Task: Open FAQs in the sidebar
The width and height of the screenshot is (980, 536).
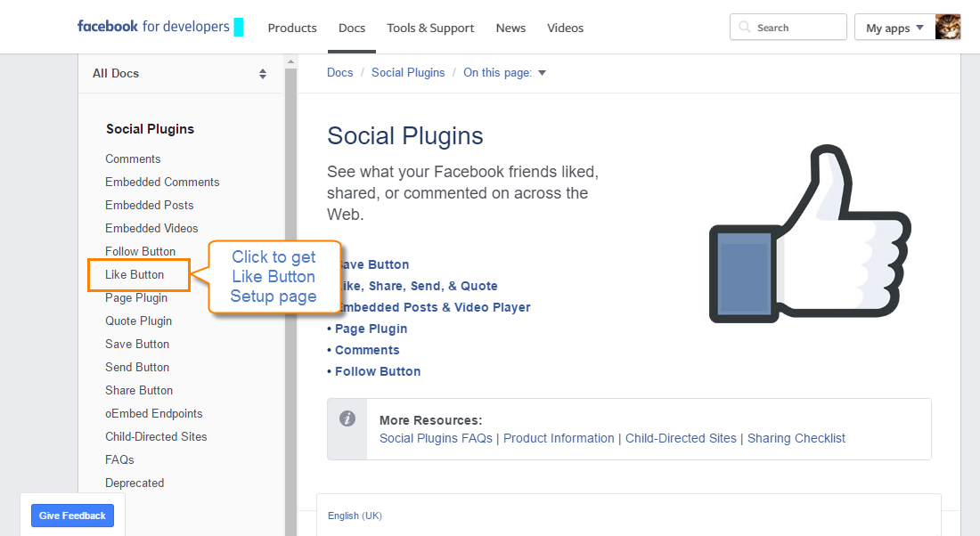Action: [x=119, y=459]
